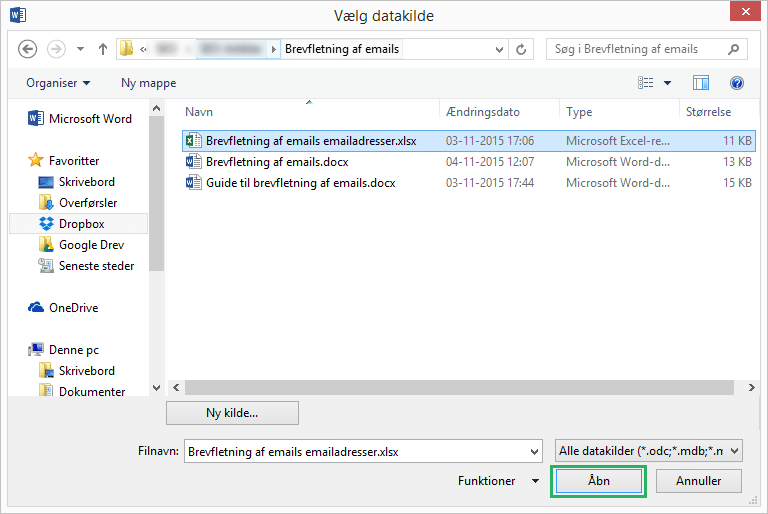This screenshot has height=514, width=768.
Task: Open the Help question mark icon
Action: point(737,83)
